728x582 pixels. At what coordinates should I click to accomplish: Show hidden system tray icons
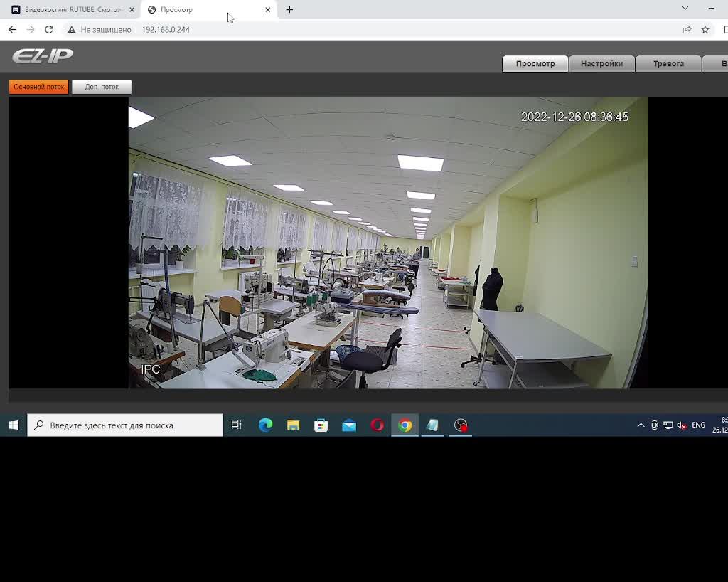[x=641, y=425]
